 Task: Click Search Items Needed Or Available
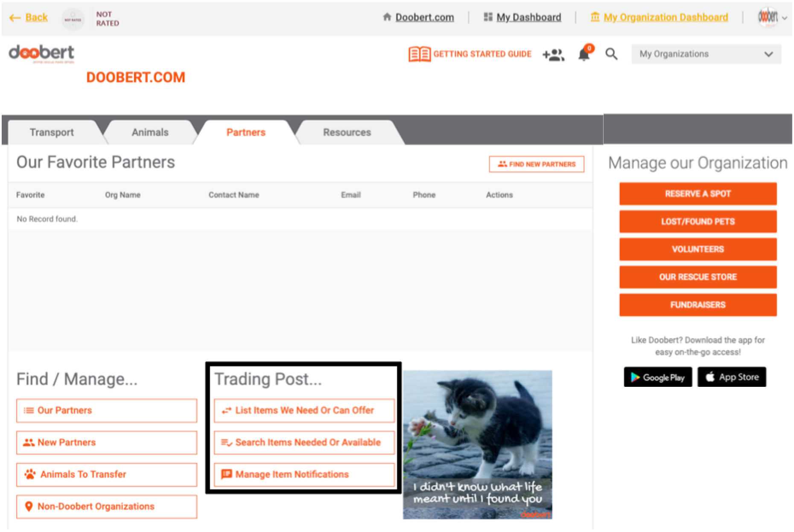[304, 443]
